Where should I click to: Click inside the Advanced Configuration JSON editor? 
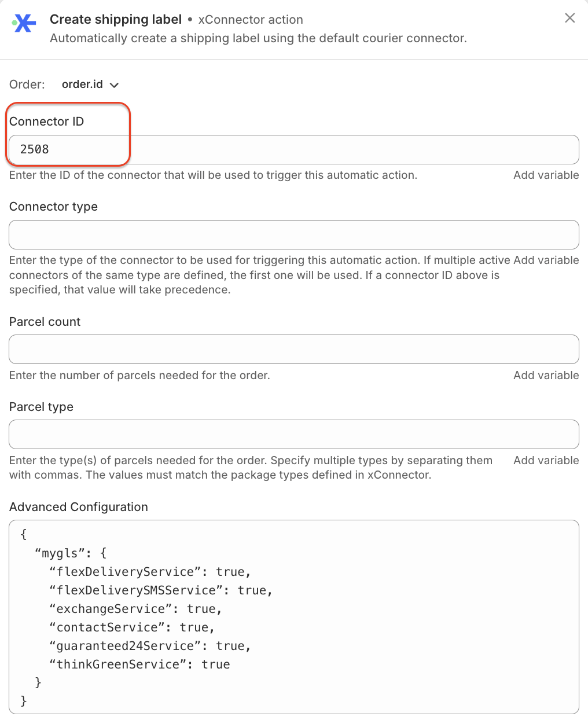(294, 617)
